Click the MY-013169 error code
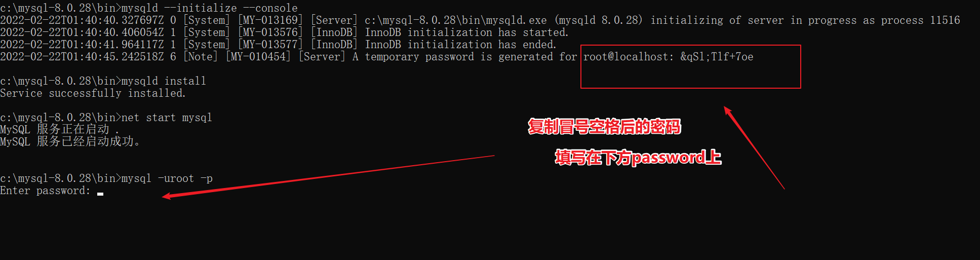 pos(270,20)
